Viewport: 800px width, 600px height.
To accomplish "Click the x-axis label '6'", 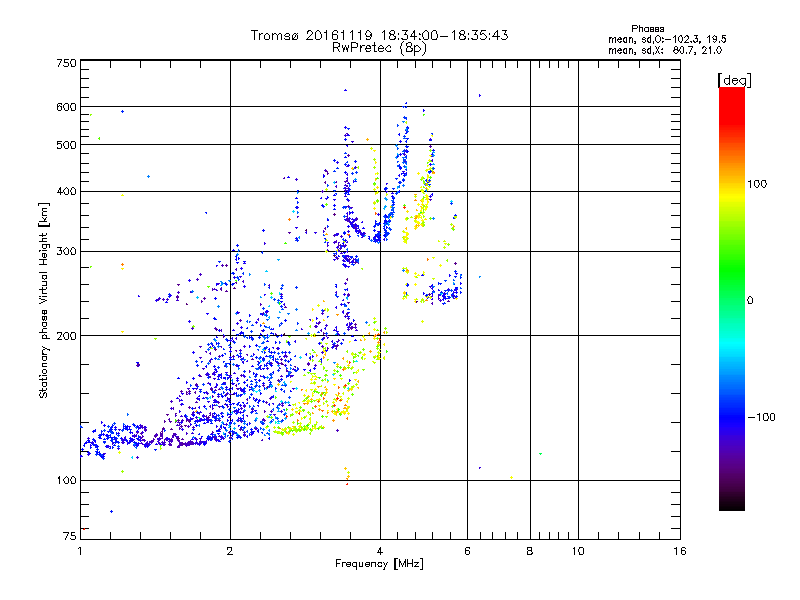I will (467, 551).
